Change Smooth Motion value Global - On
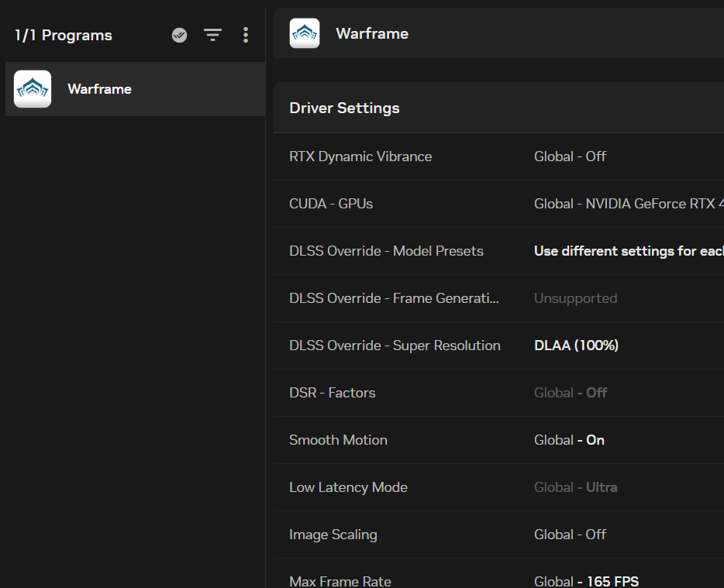The height and width of the screenshot is (588, 724). [569, 440]
